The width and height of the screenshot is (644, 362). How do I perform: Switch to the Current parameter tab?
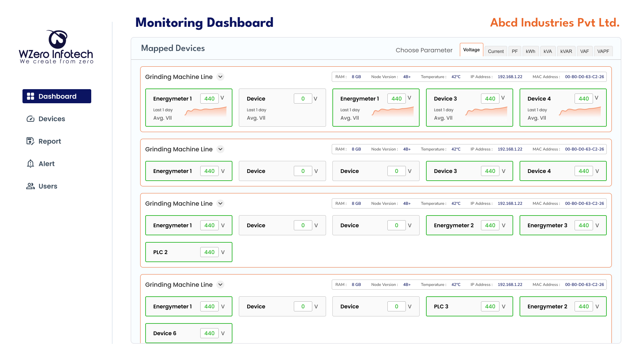click(496, 51)
